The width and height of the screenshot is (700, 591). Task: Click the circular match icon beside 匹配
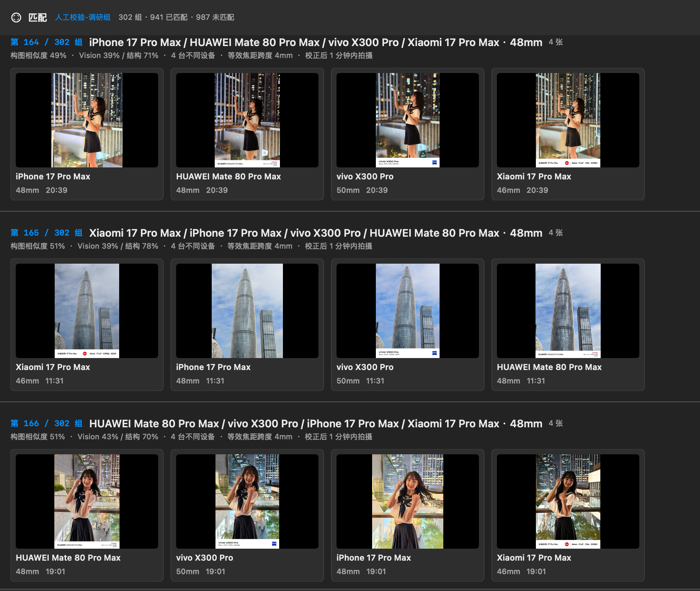pyautogui.click(x=16, y=18)
